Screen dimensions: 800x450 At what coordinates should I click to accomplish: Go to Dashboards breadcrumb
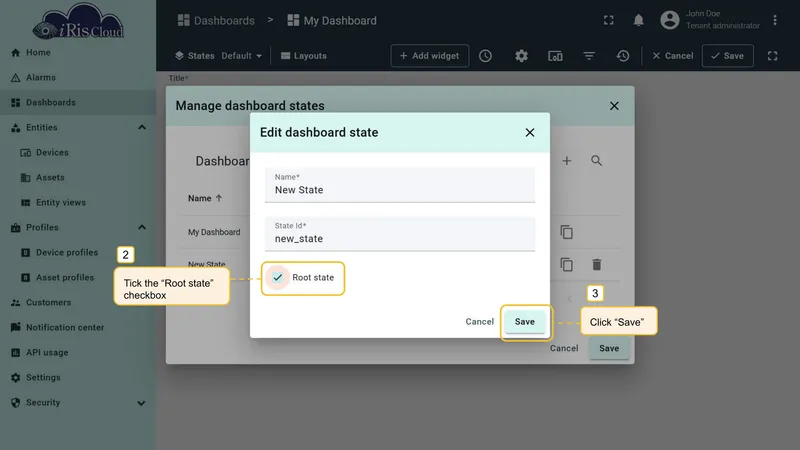click(x=216, y=20)
